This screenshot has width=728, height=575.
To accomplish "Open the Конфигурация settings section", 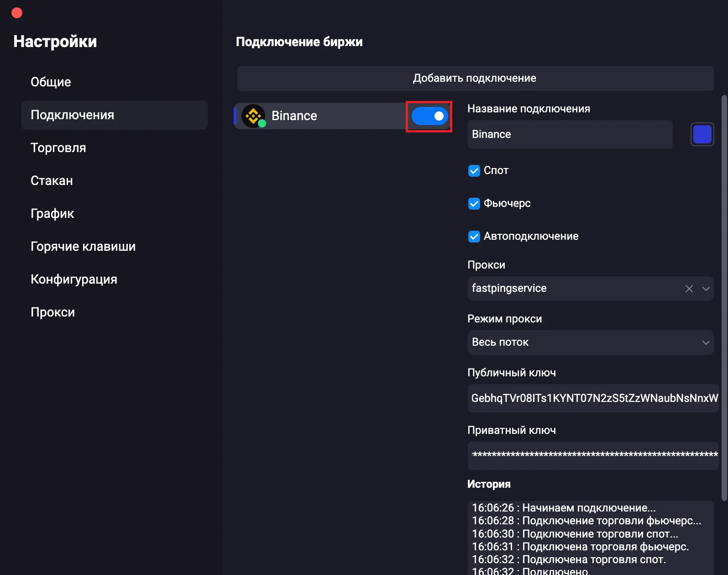I will tap(74, 280).
